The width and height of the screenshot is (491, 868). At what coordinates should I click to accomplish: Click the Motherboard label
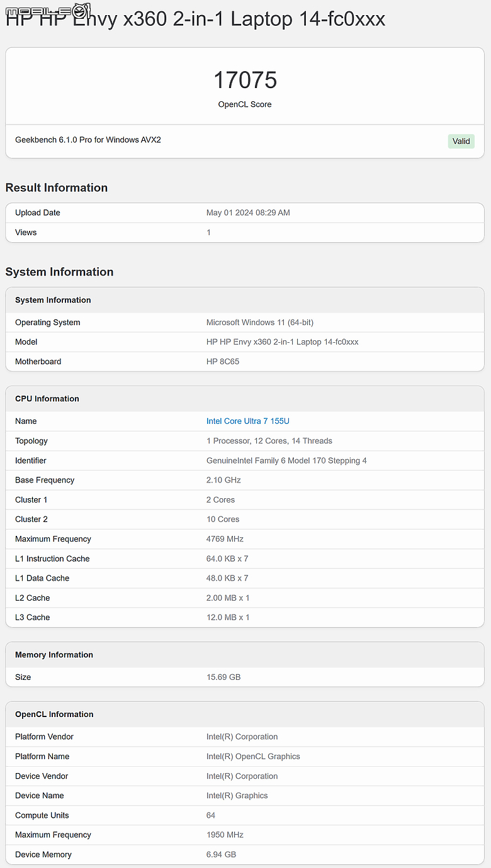[38, 362]
